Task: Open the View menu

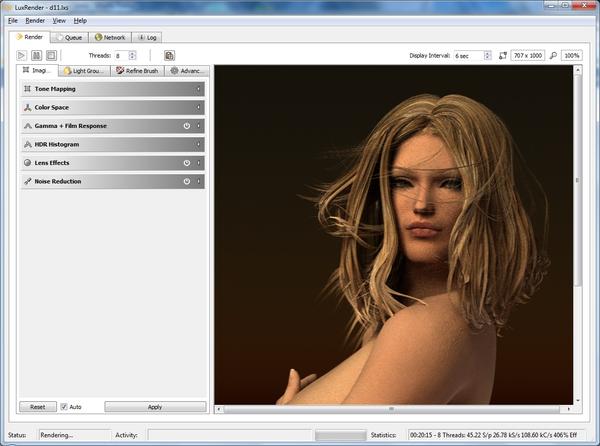Action: pyautogui.click(x=59, y=21)
